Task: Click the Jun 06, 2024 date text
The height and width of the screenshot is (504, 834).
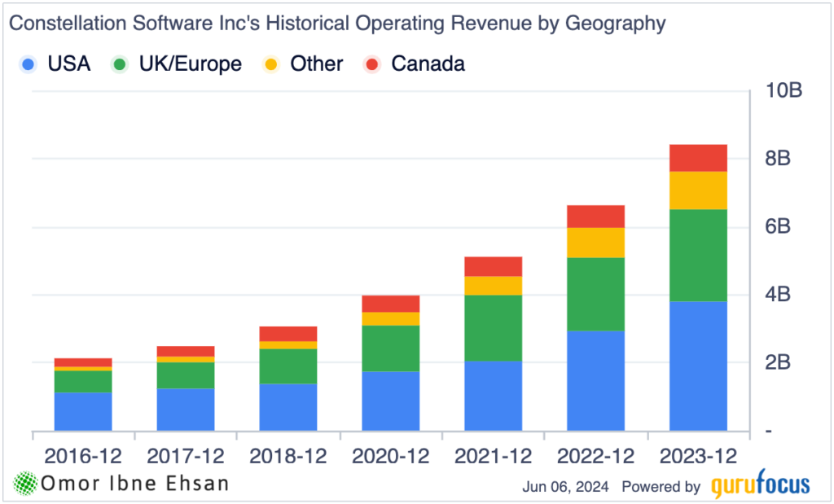Action: click(566, 487)
